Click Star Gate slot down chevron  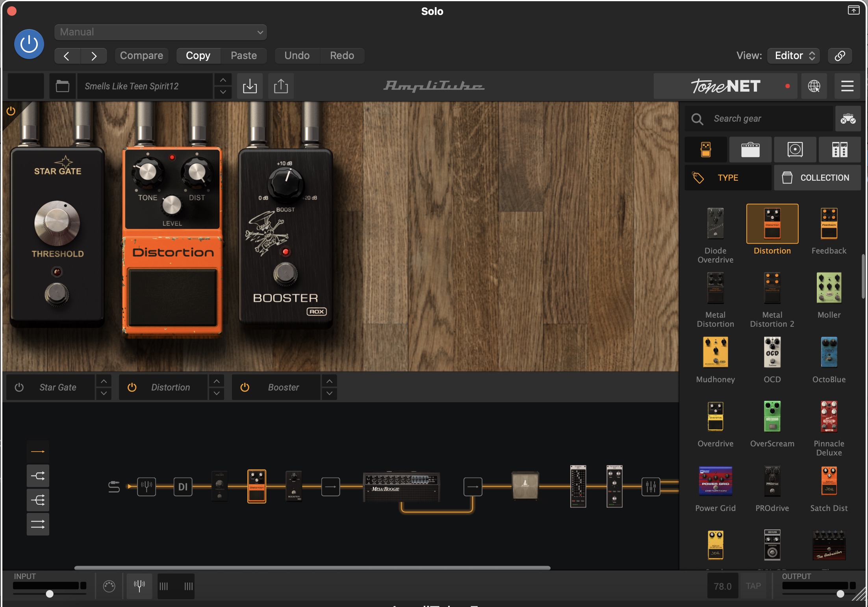click(x=104, y=393)
